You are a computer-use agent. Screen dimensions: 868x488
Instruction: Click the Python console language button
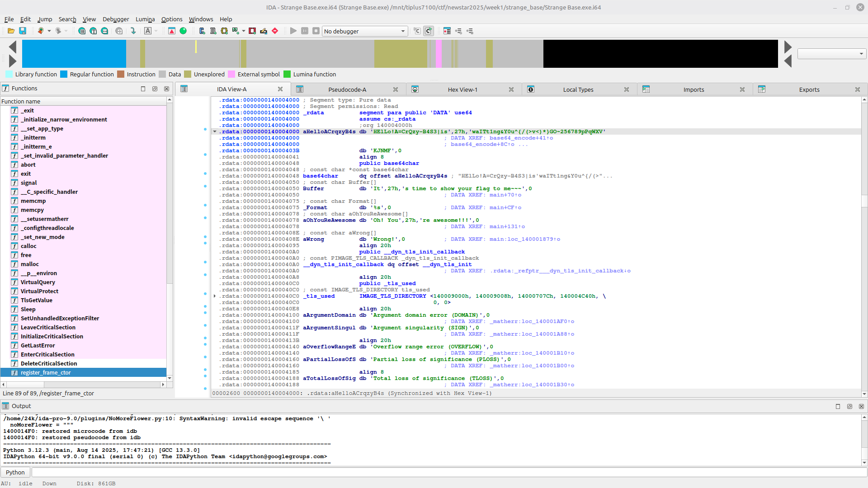pos(15,472)
